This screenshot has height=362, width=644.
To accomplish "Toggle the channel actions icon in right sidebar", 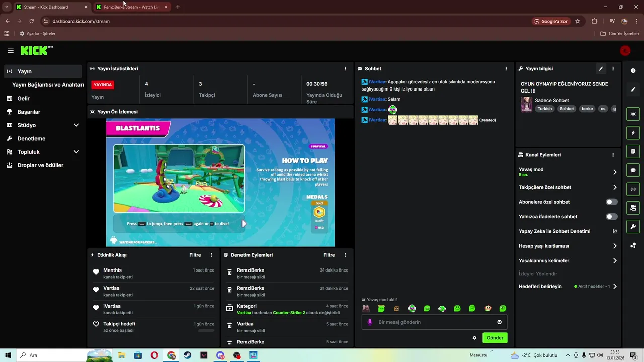I will pos(633,208).
